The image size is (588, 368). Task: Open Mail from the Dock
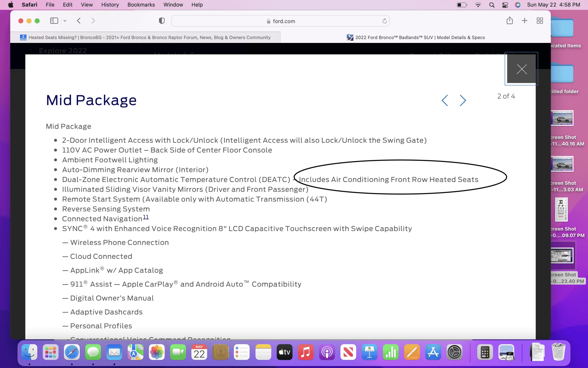click(114, 352)
